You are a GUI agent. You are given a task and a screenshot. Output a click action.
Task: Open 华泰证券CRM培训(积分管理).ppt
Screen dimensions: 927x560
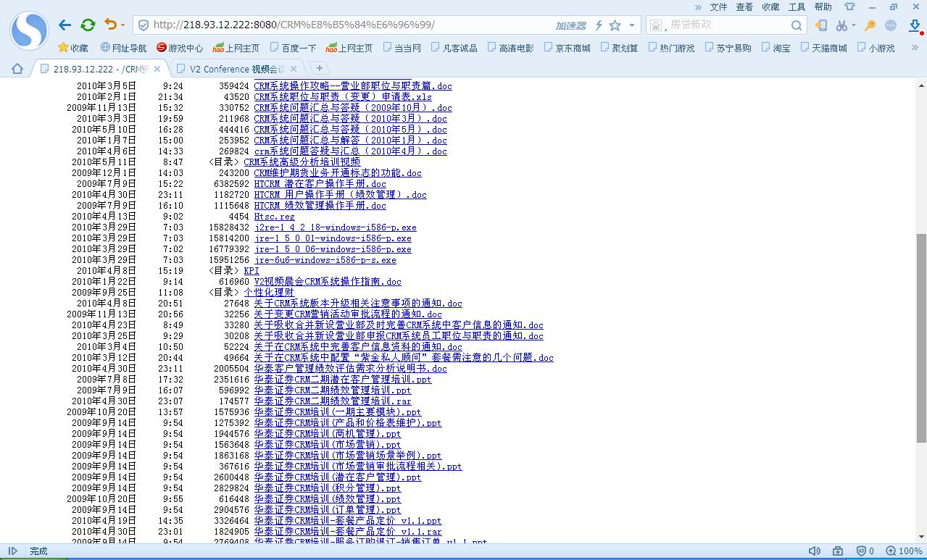tap(327, 488)
